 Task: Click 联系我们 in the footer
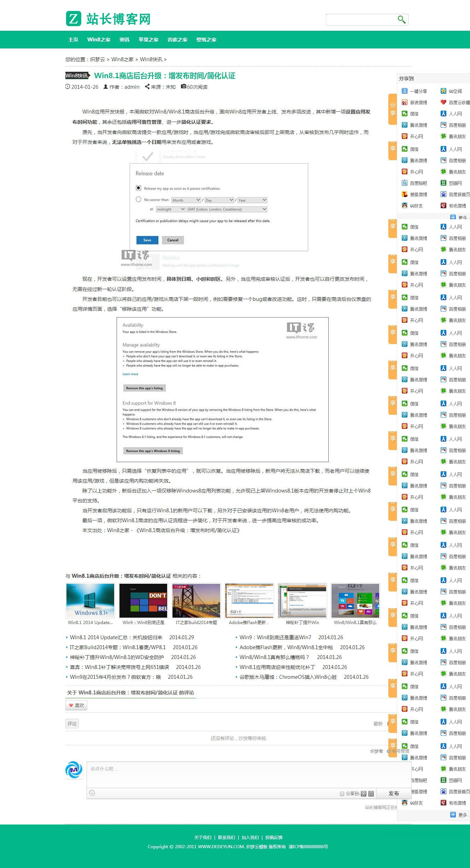coord(227,837)
